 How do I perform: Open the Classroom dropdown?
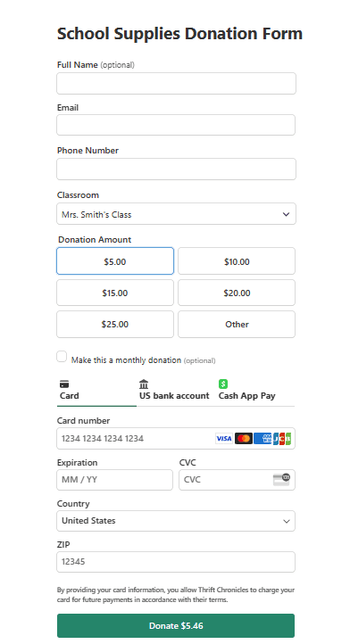(x=176, y=214)
